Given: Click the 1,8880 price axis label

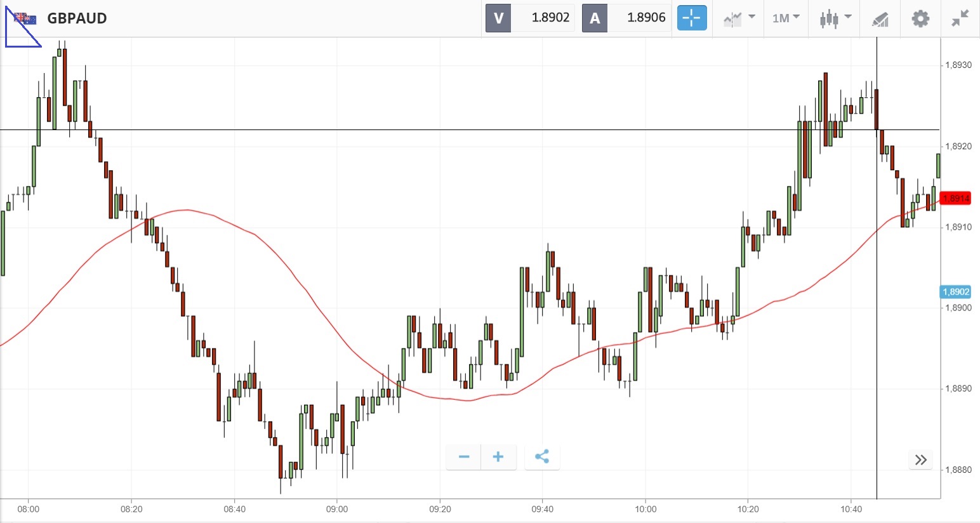Looking at the screenshot, I should 958,470.
